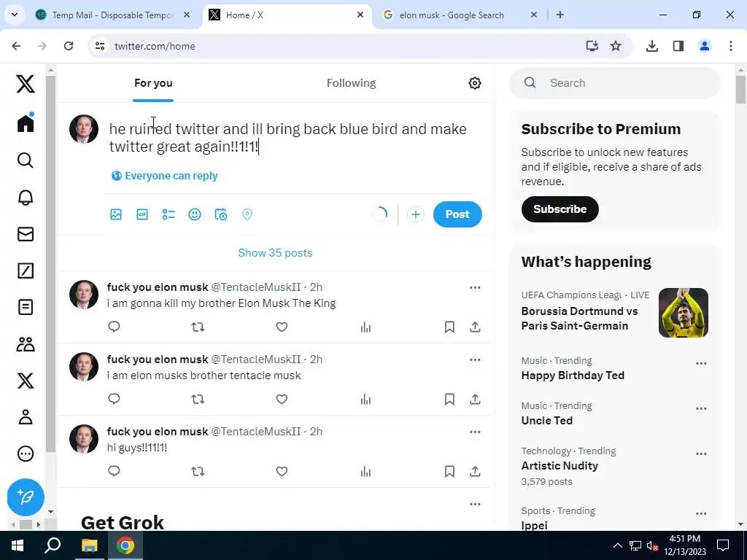
Task: Open Premium X icon in sidebar
Action: (x=26, y=381)
